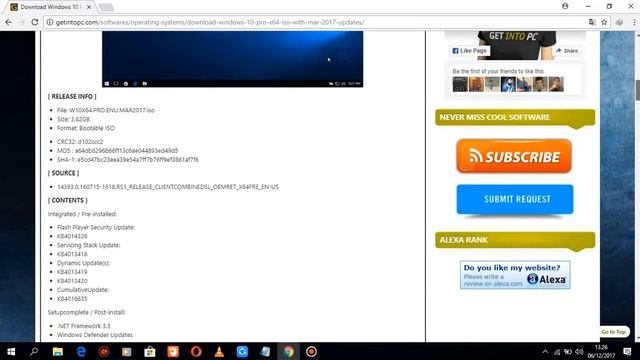
Task: Open the taskbar clock showing 13:26
Action: coord(601,351)
